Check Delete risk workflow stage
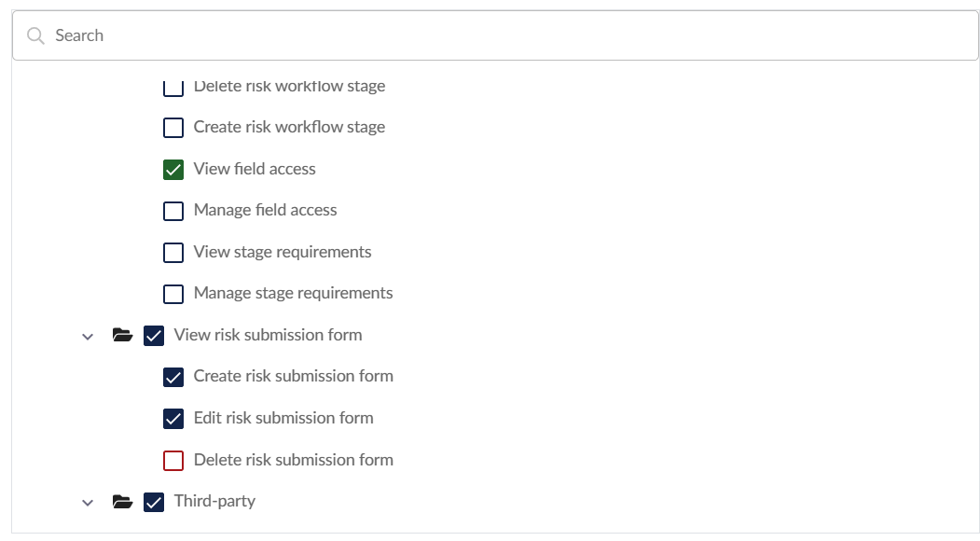Screen dimensions: 980x541 click(x=173, y=88)
